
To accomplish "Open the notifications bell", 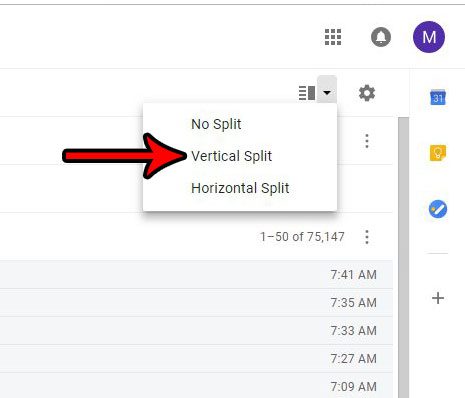I will tap(381, 37).
